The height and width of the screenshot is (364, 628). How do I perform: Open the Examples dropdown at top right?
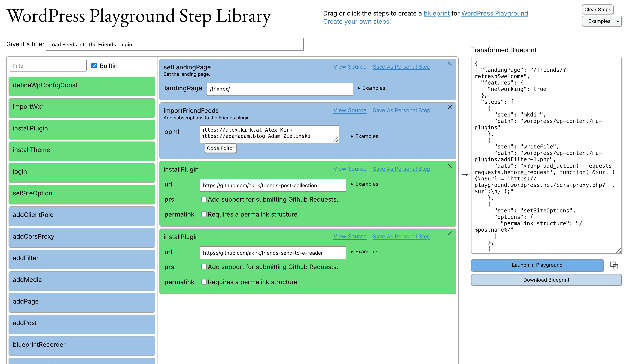(602, 21)
